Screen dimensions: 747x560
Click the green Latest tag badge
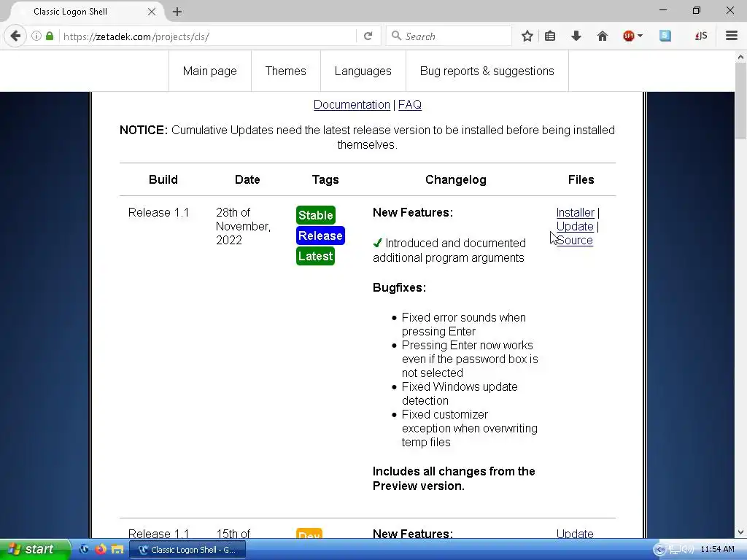click(315, 256)
